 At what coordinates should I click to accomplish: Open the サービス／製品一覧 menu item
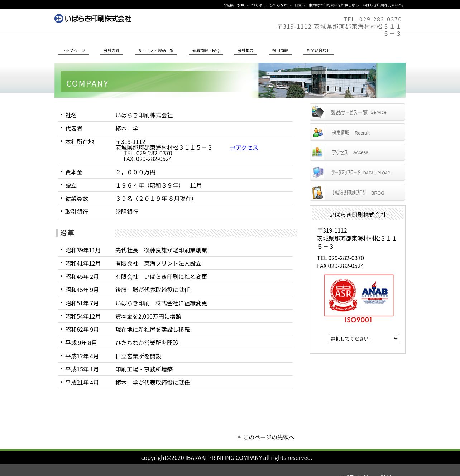(x=156, y=50)
